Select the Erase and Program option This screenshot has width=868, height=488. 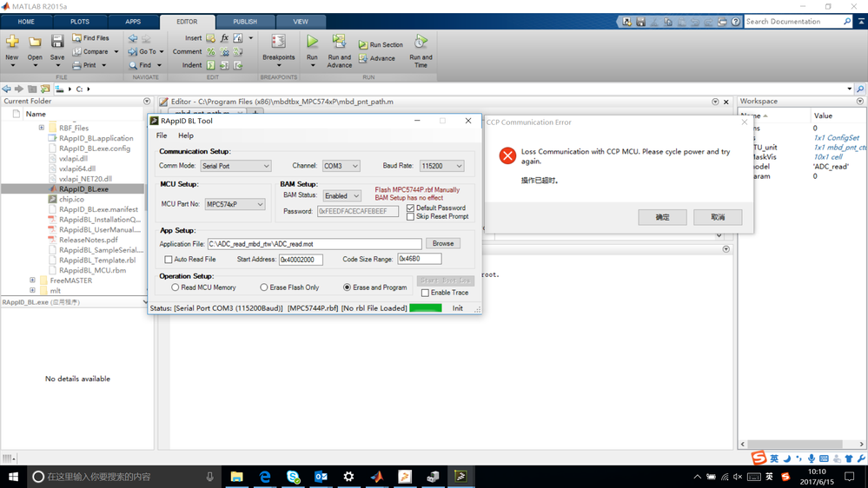click(x=347, y=287)
